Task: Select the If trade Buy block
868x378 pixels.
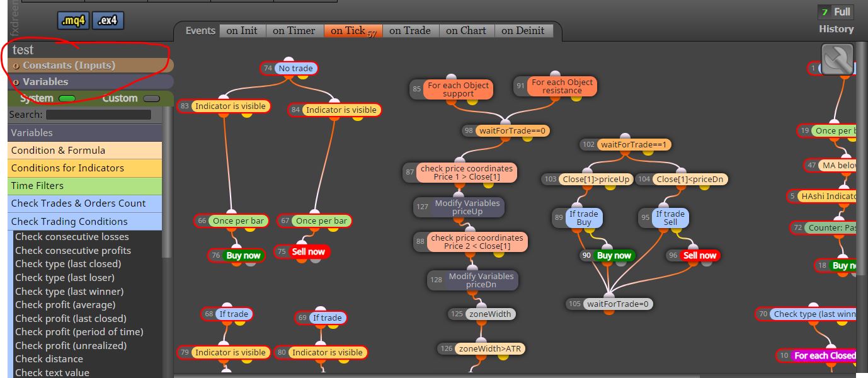Action: coord(577,218)
